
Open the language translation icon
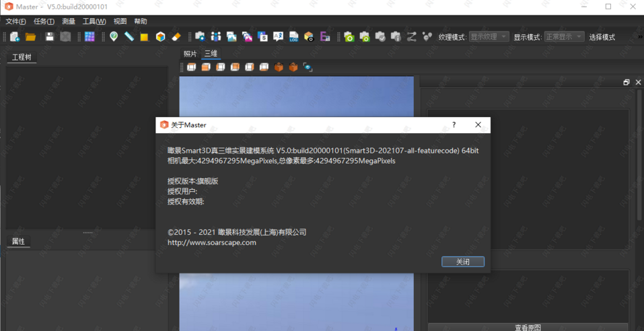tap(278, 37)
